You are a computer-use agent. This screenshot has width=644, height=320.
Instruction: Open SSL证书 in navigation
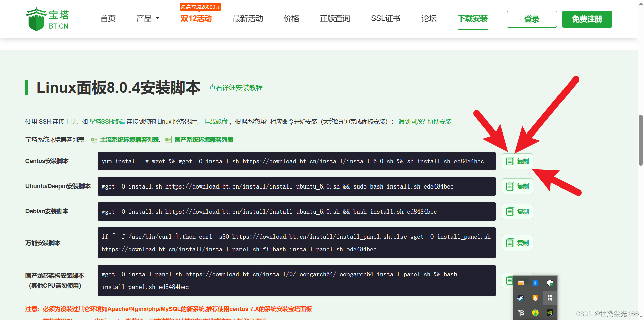click(x=386, y=19)
